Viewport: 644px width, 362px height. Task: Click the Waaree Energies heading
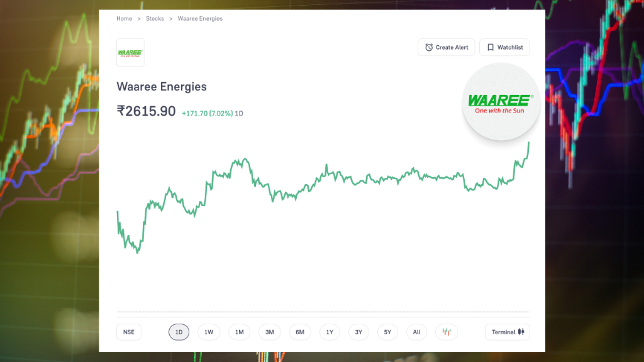(x=162, y=87)
